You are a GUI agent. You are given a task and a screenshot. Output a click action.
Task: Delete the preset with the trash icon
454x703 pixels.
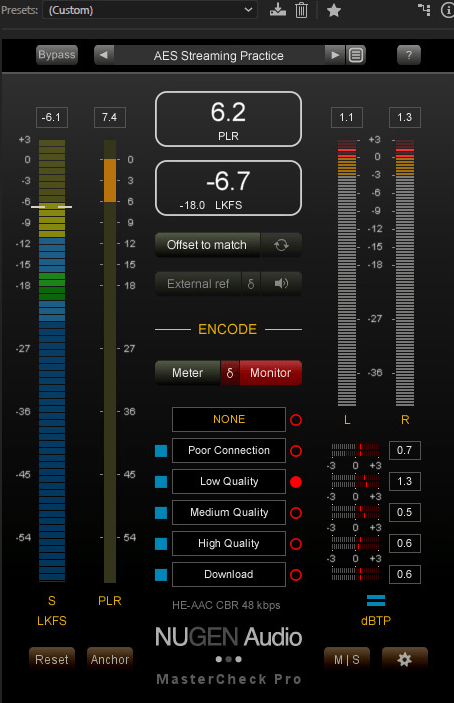[x=301, y=10]
